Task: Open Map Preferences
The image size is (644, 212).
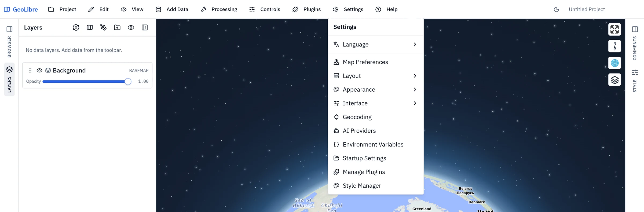Action: 376,62
